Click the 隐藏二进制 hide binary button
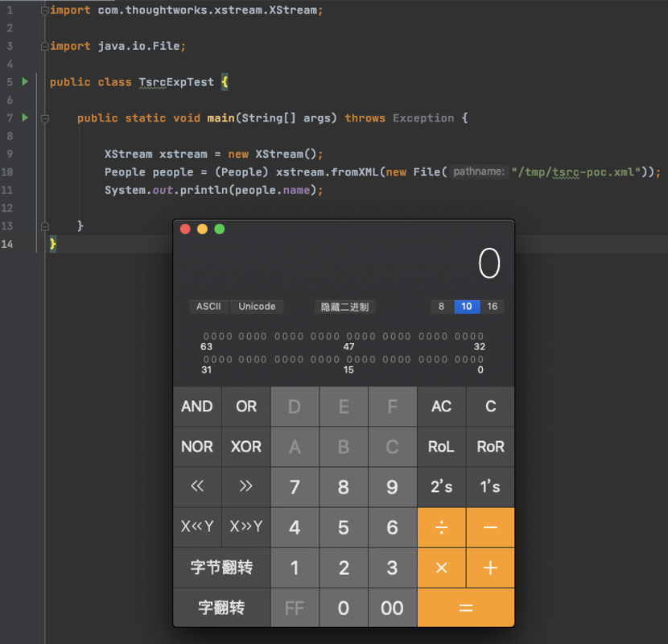The height and width of the screenshot is (644, 668). click(x=344, y=307)
